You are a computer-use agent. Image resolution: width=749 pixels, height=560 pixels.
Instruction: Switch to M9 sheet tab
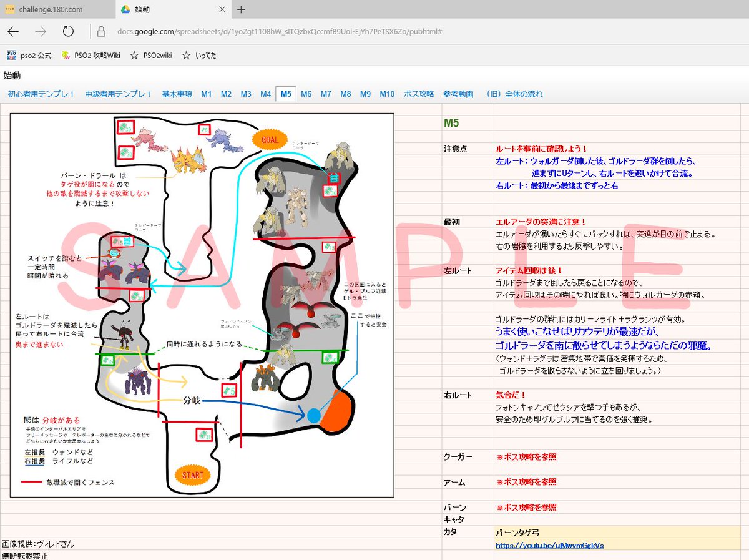(x=366, y=94)
